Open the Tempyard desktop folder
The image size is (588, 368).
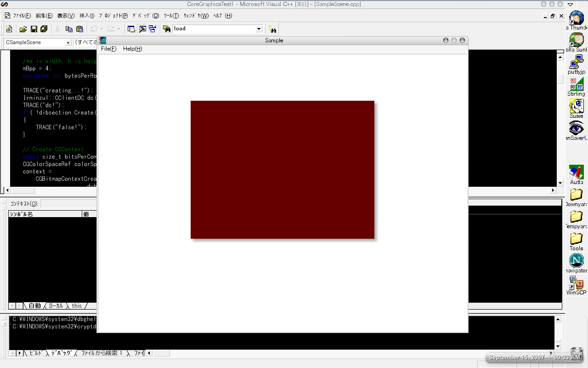click(577, 219)
